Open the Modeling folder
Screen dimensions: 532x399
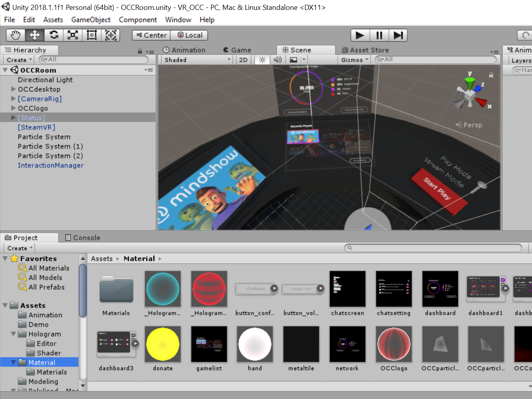point(43,382)
